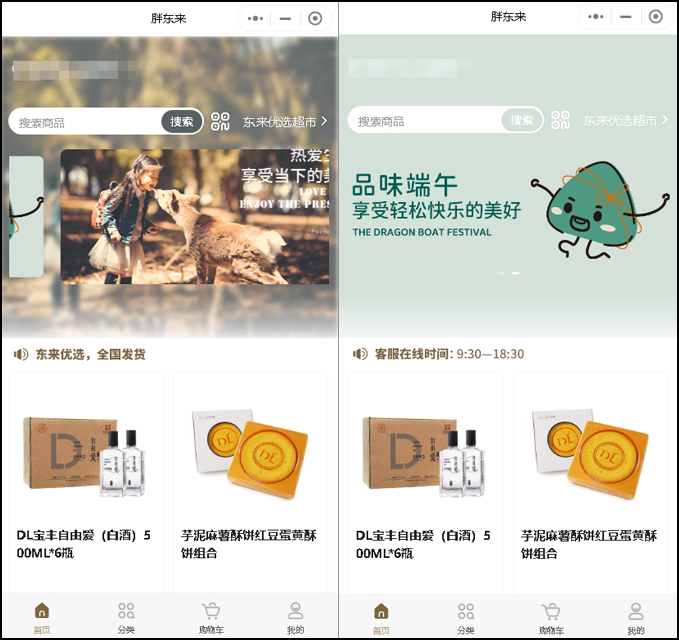Open 购物车 cart tab in left window
The width and height of the screenshot is (679, 640).
[211, 617]
